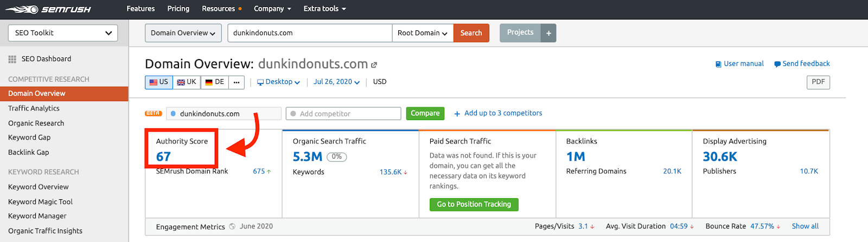Select the US flag database

pos(159,82)
